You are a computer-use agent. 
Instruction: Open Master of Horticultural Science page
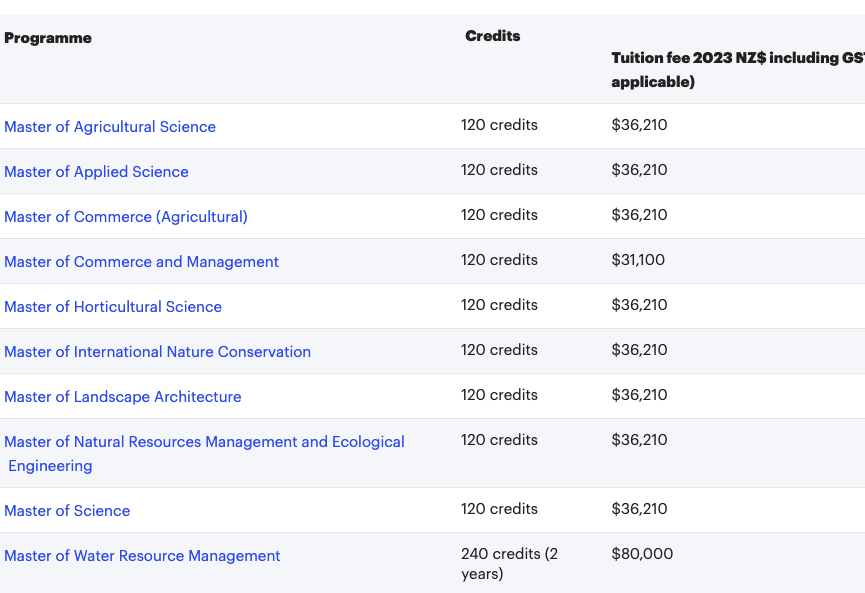113,307
